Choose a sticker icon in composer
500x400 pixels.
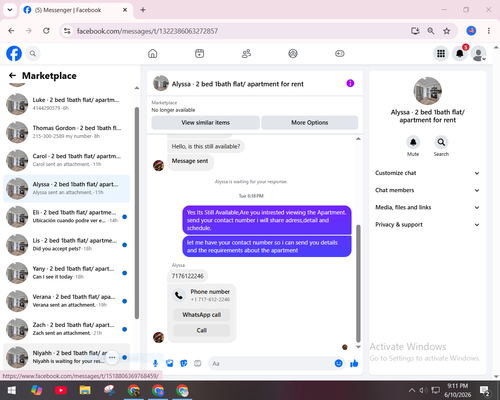point(184,363)
